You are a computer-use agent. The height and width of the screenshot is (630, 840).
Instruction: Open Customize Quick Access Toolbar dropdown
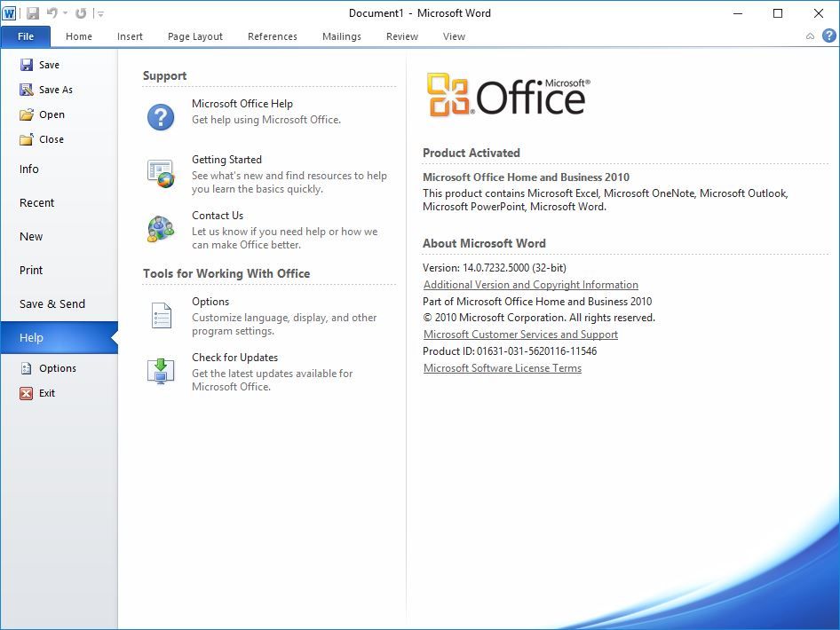(x=100, y=14)
